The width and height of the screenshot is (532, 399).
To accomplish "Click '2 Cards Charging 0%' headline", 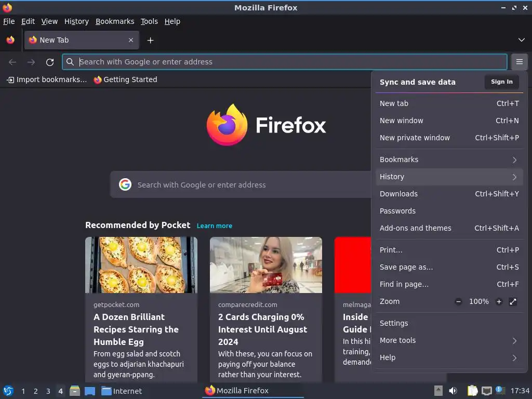I will pos(262,329).
